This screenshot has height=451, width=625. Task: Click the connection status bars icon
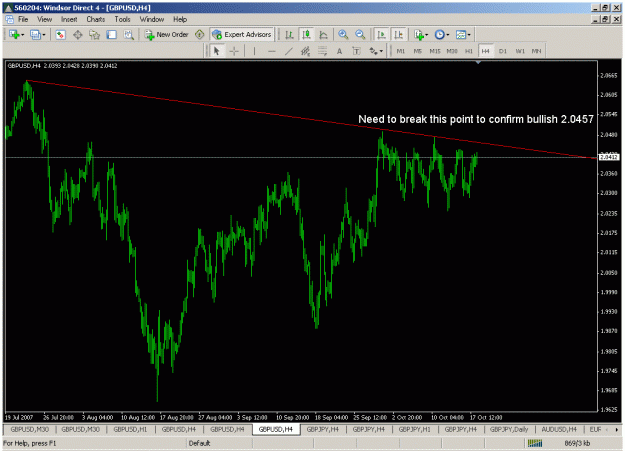click(x=535, y=443)
